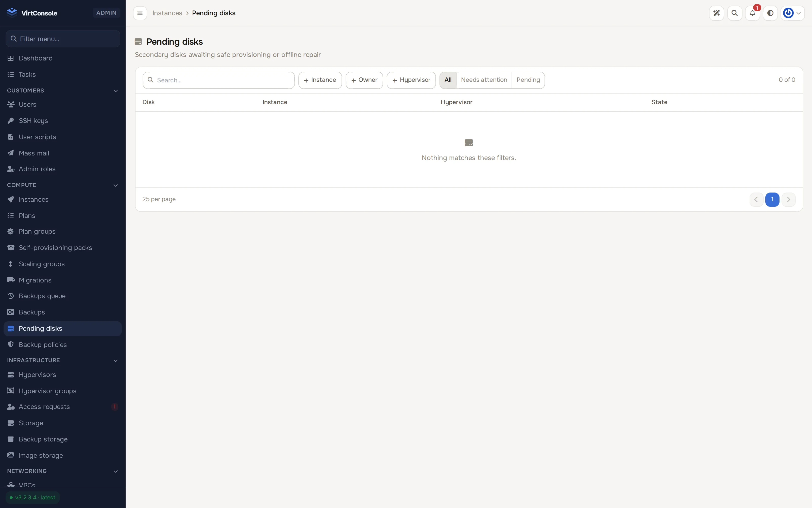Add an Instance filter

pyautogui.click(x=320, y=80)
